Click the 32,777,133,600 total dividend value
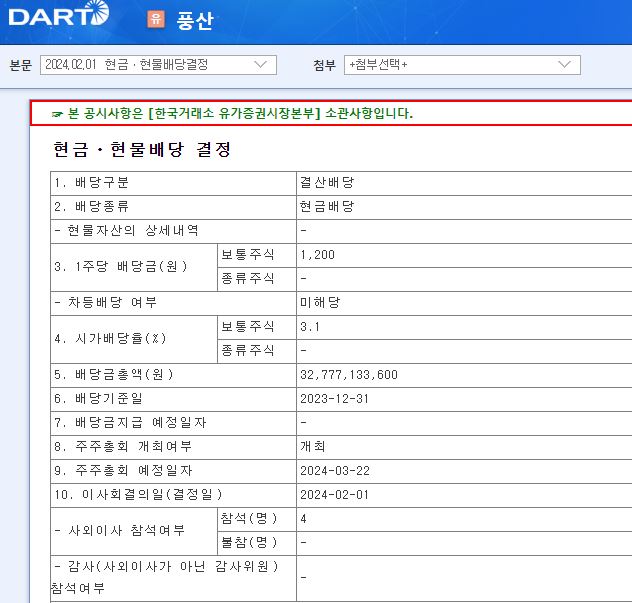 pyautogui.click(x=349, y=374)
